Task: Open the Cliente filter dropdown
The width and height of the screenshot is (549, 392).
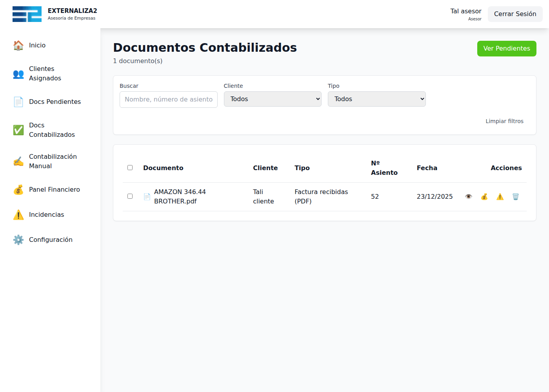Action: 273,99
